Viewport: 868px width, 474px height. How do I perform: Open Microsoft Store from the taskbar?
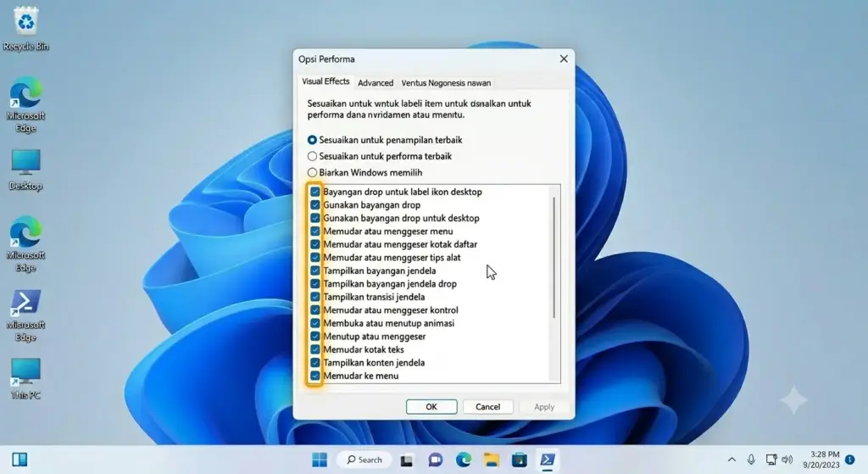coord(520,460)
